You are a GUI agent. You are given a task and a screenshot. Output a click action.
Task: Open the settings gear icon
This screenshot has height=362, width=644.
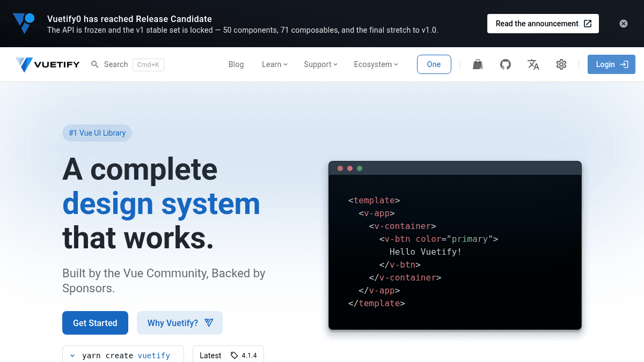(x=561, y=64)
